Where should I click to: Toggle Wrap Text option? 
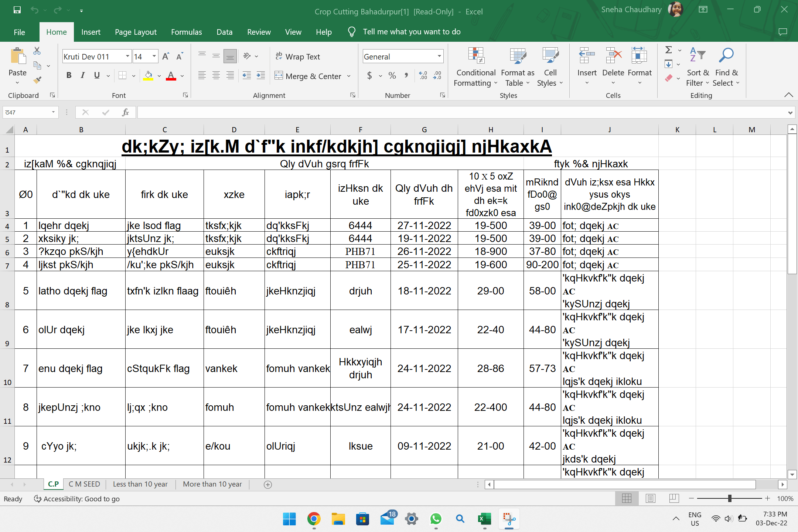(x=298, y=57)
